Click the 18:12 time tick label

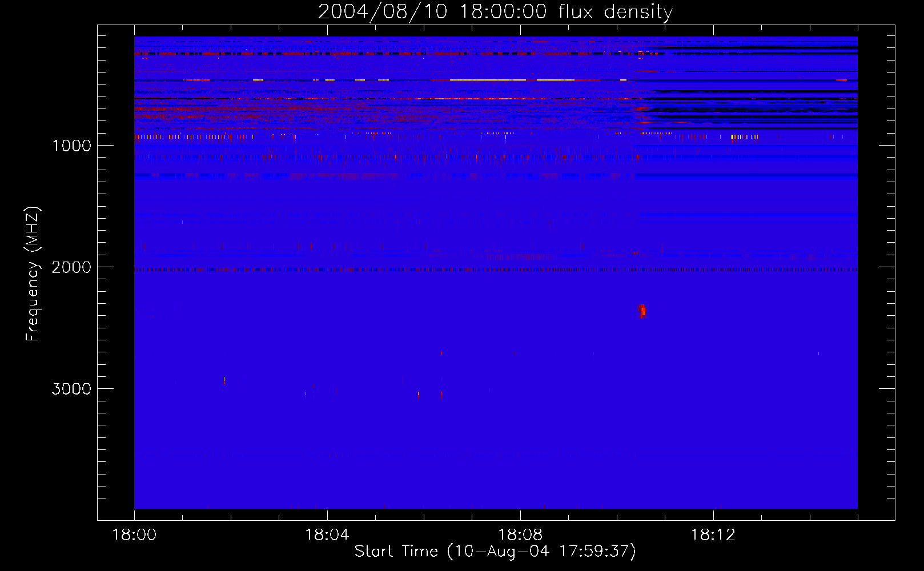pos(713,535)
